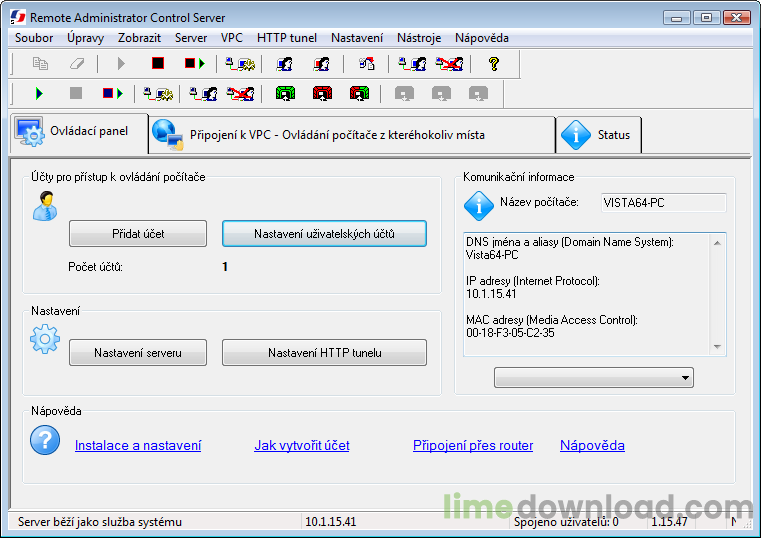Click the gray stop square in second toolbar

click(76, 93)
